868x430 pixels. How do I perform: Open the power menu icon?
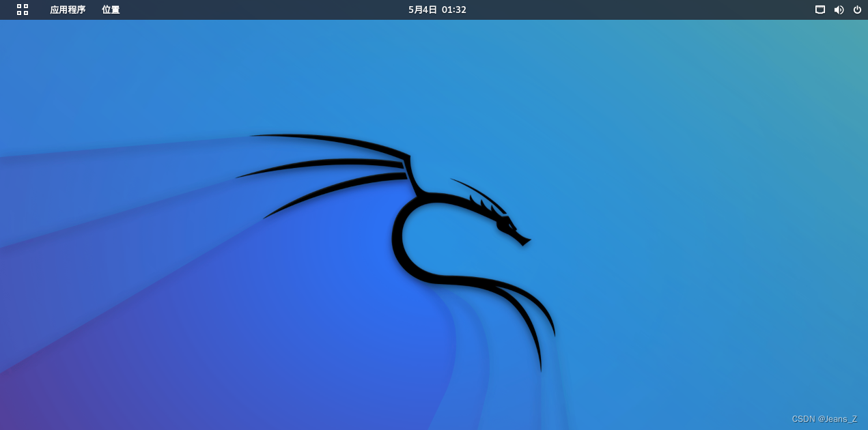click(x=857, y=10)
